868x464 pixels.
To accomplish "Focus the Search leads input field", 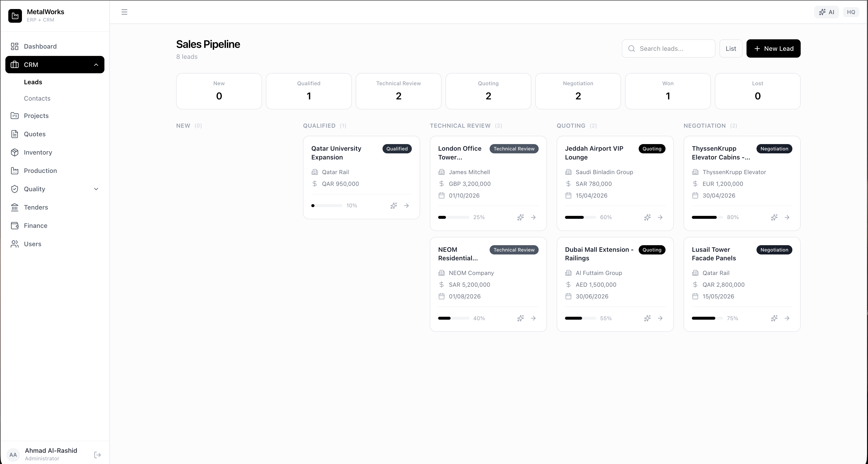I will [x=668, y=49].
